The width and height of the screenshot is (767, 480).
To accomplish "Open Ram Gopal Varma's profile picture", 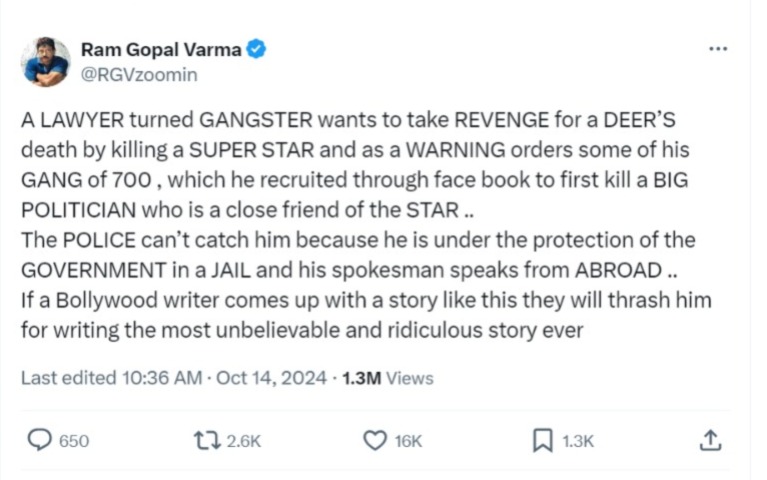I will pyautogui.click(x=46, y=61).
